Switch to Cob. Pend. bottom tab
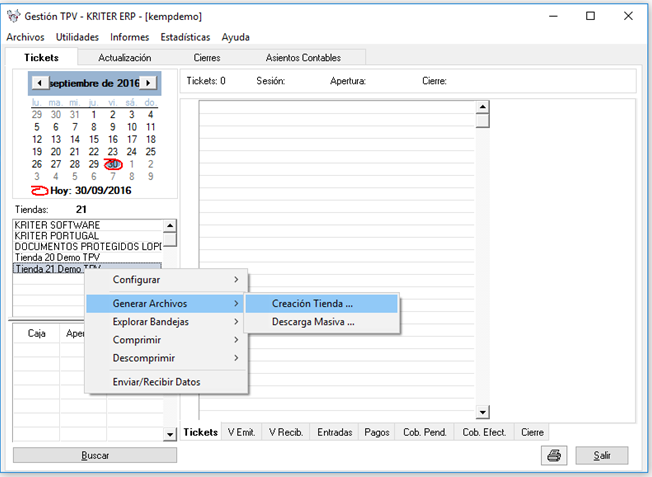 425,432
